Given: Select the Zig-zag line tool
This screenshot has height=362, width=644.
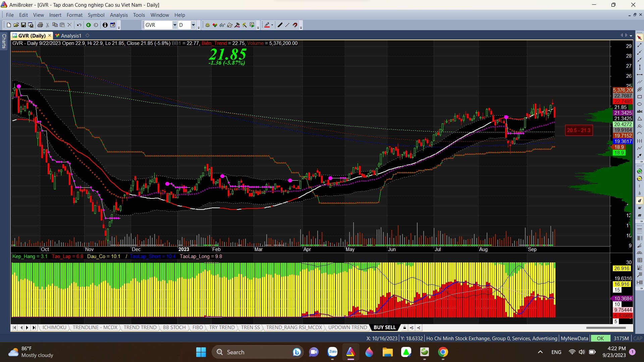Looking at the screenshot, I should 640,148.
